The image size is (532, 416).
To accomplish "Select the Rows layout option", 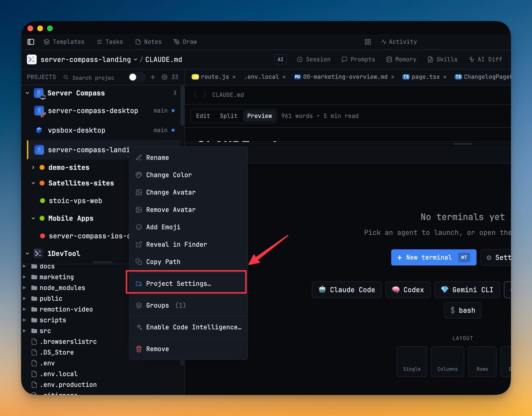I will tap(482, 361).
